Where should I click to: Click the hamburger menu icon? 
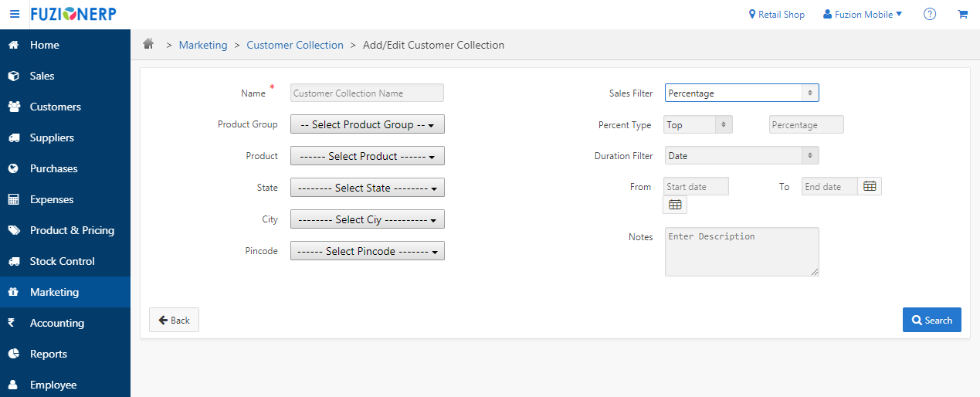click(x=14, y=15)
